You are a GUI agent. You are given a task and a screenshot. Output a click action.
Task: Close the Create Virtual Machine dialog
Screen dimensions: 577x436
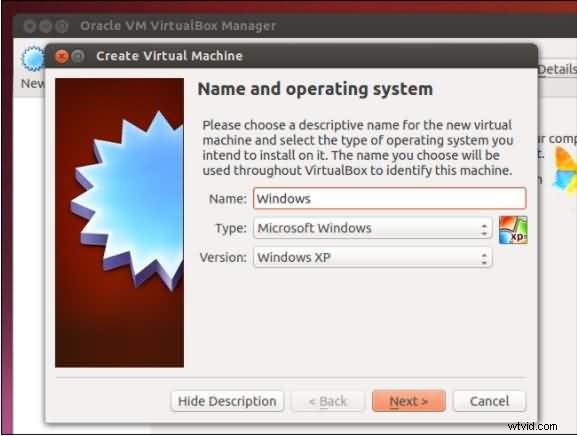coord(61,56)
